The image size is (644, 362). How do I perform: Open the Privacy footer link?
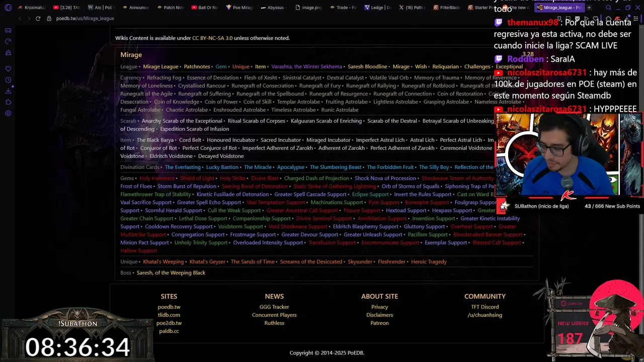379,307
